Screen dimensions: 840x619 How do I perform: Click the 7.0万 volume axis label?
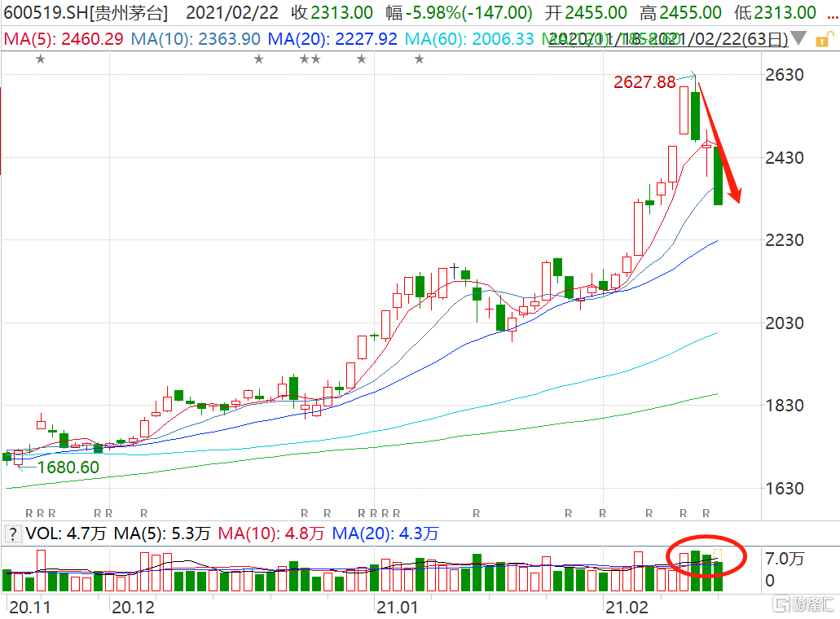click(785, 559)
